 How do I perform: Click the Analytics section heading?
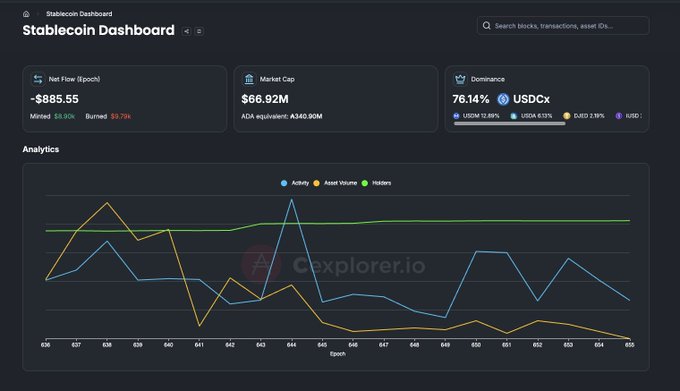pyautogui.click(x=41, y=149)
